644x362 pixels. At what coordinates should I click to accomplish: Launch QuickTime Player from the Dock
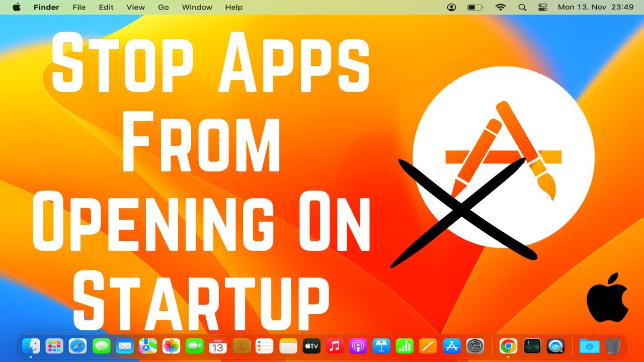(555, 346)
